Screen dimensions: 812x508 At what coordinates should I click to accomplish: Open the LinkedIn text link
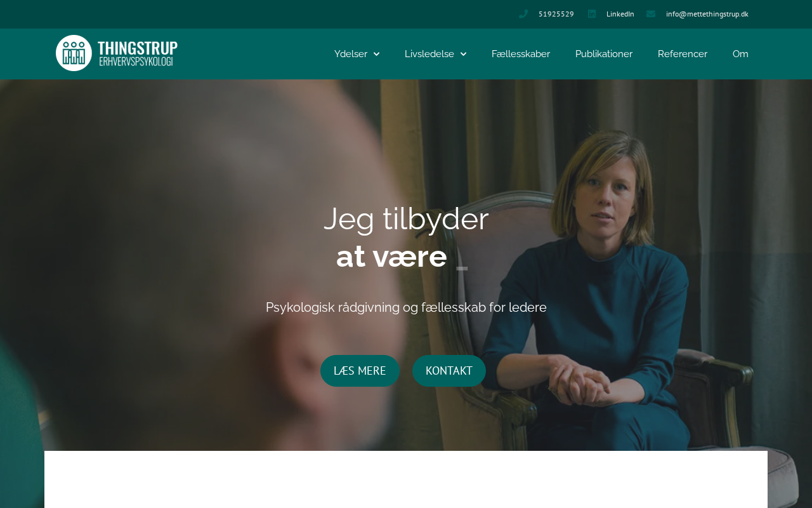(x=620, y=14)
